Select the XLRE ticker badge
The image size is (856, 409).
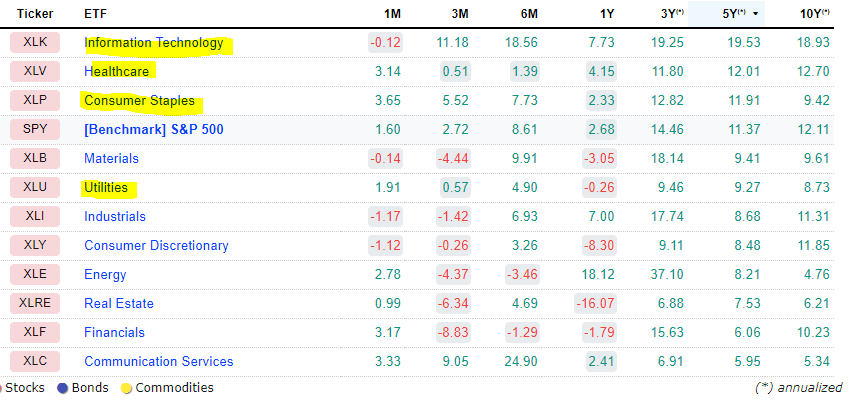click(35, 304)
